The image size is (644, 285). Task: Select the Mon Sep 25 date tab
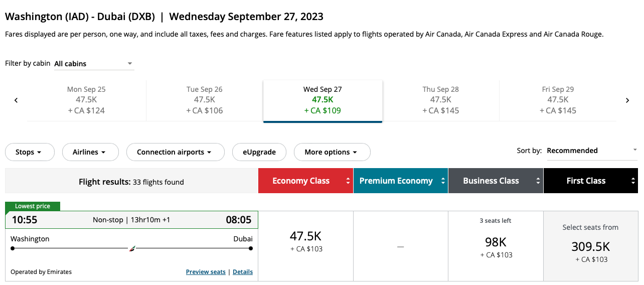(86, 100)
